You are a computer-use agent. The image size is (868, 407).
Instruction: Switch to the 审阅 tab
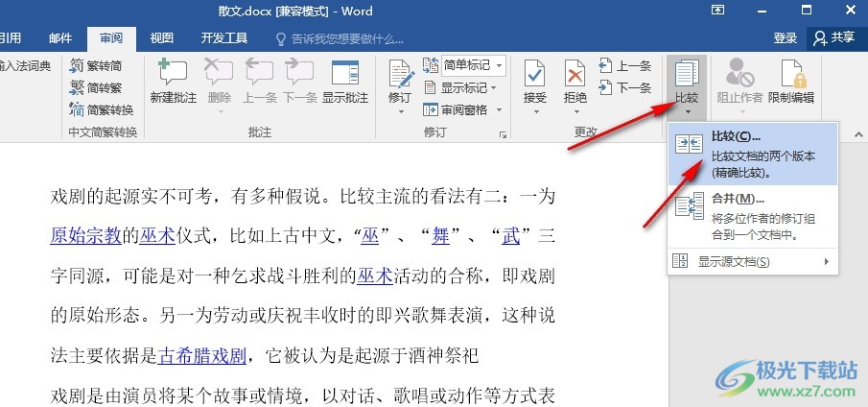[111, 38]
